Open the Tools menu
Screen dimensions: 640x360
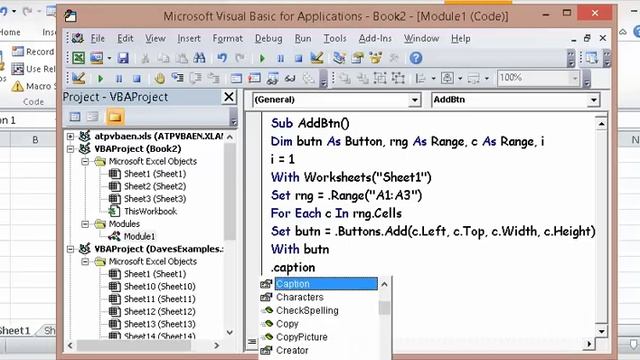coord(335,38)
